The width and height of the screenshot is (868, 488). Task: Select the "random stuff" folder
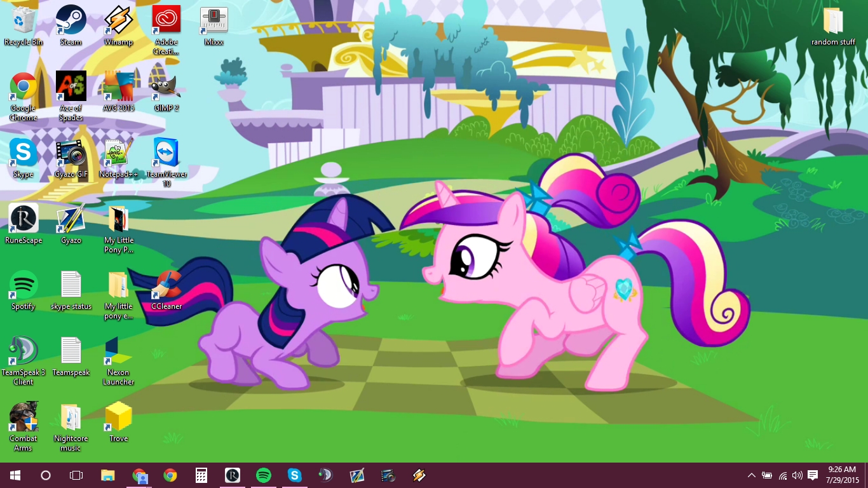833,26
